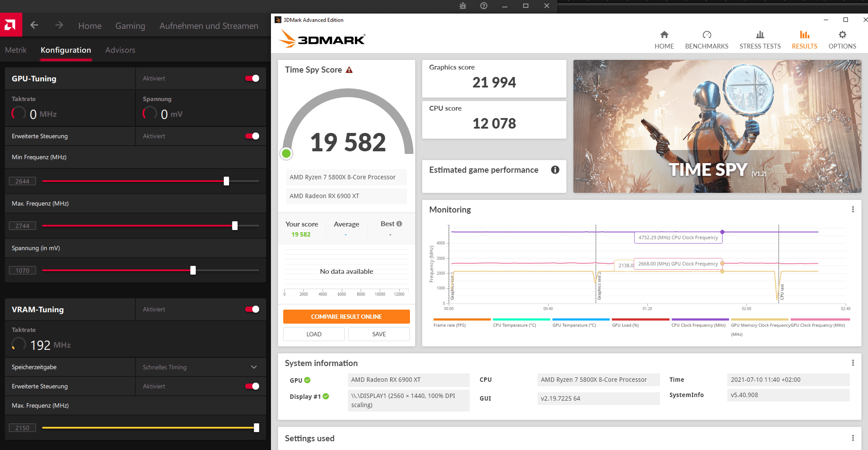Click the VRAM 2150 value field
This screenshot has height=450, width=868.
tap(22, 428)
